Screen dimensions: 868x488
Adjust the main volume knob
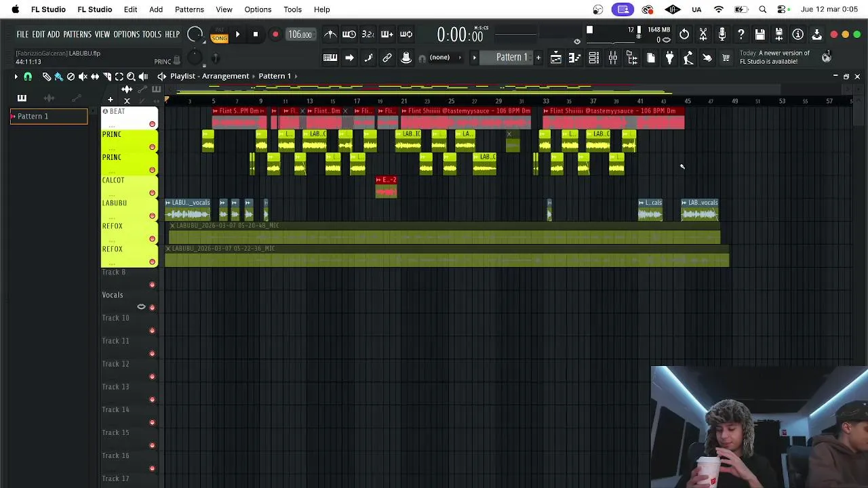tap(195, 35)
